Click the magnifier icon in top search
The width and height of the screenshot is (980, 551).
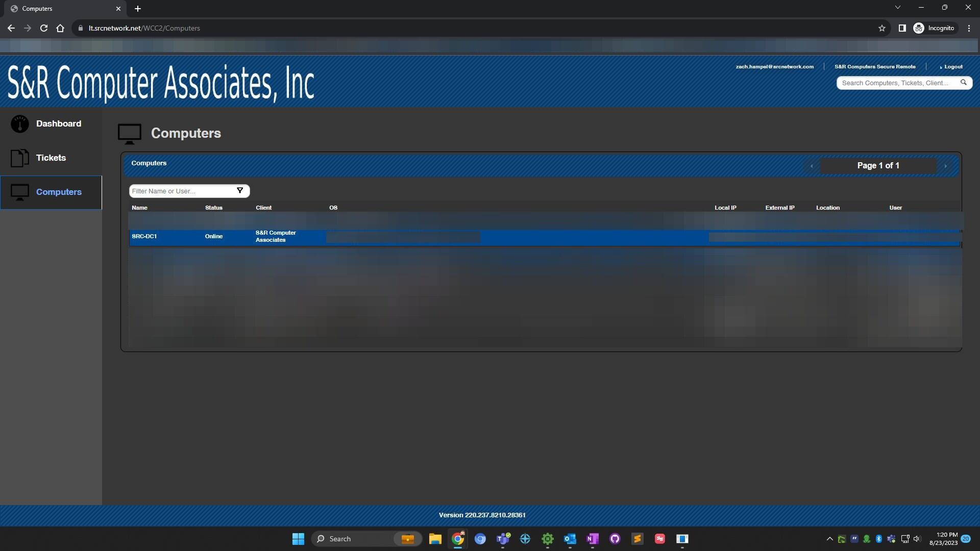[x=964, y=82]
